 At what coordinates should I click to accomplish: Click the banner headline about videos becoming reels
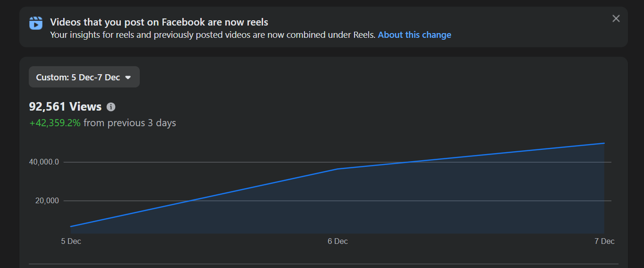pos(159,22)
